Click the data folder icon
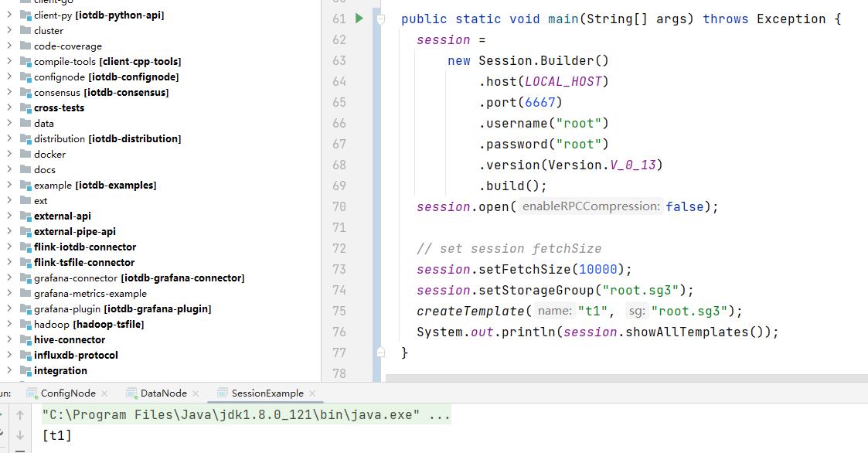This screenshot has width=868, height=453. (26, 123)
